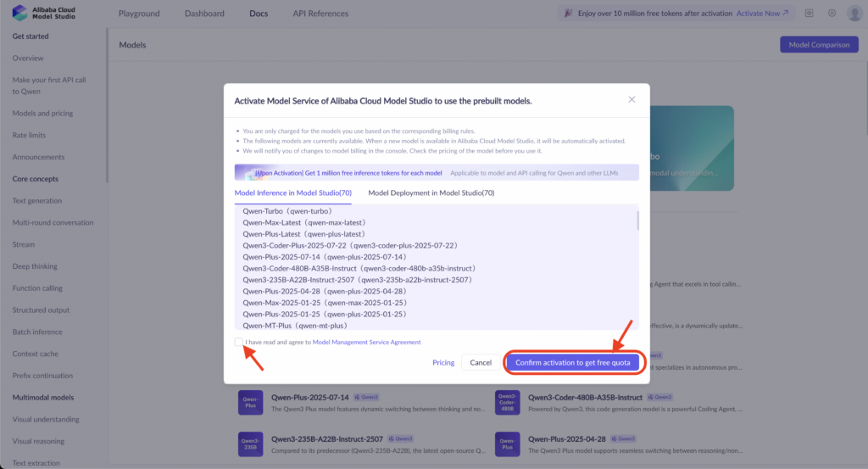
Task: Click the free inference tokens banner
Action: coord(437,173)
